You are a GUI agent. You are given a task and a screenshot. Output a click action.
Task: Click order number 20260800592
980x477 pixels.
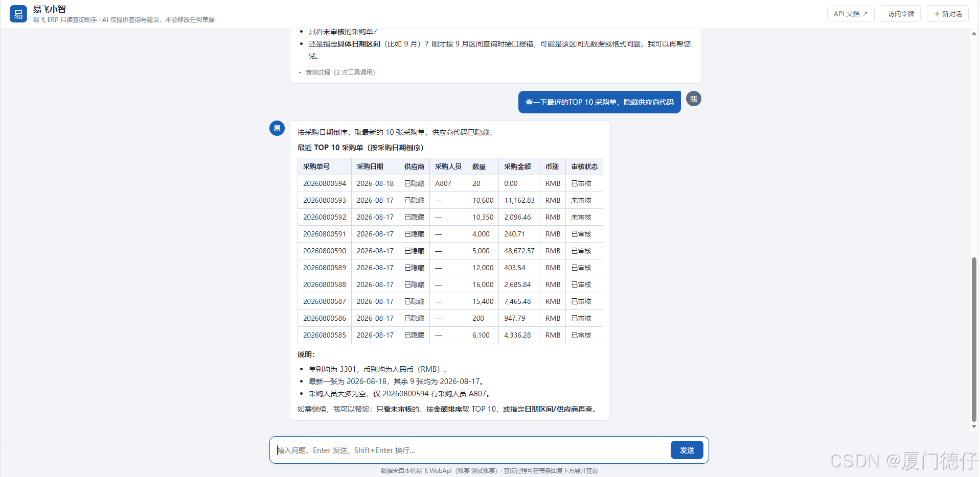click(x=325, y=217)
